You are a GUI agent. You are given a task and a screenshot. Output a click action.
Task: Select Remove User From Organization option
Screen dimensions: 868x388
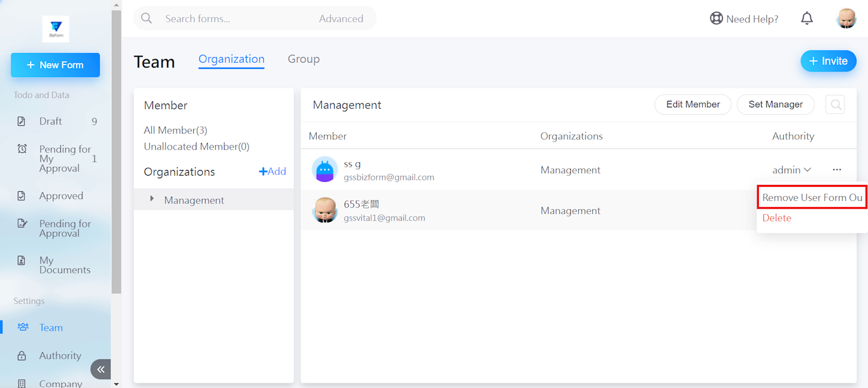[x=812, y=197]
